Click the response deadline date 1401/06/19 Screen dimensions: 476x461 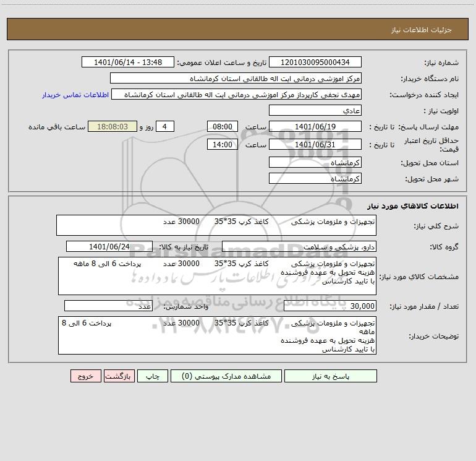(315, 126)
